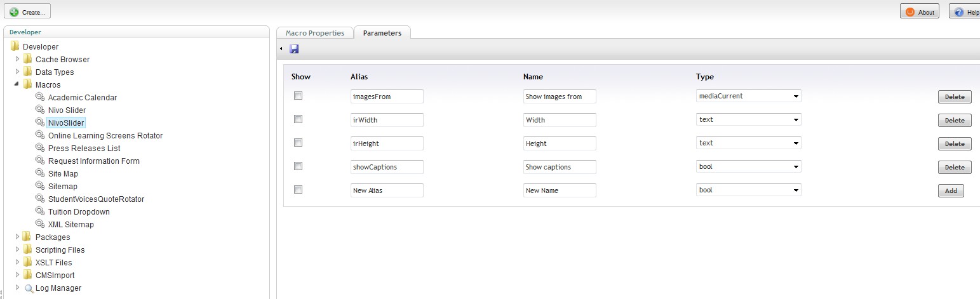Collapse the Macros tree node
The width and height of the screenshot is (980, 299).
17,84
